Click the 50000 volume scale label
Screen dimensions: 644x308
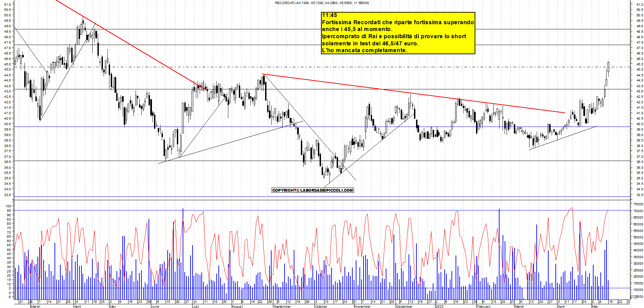638,237
